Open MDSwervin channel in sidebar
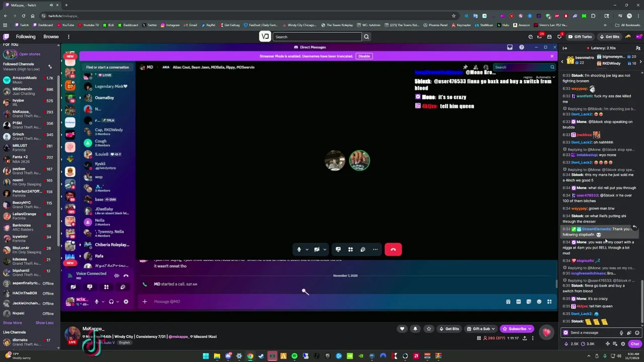Viewport: 644px width, 362px height. click(29, 91)
